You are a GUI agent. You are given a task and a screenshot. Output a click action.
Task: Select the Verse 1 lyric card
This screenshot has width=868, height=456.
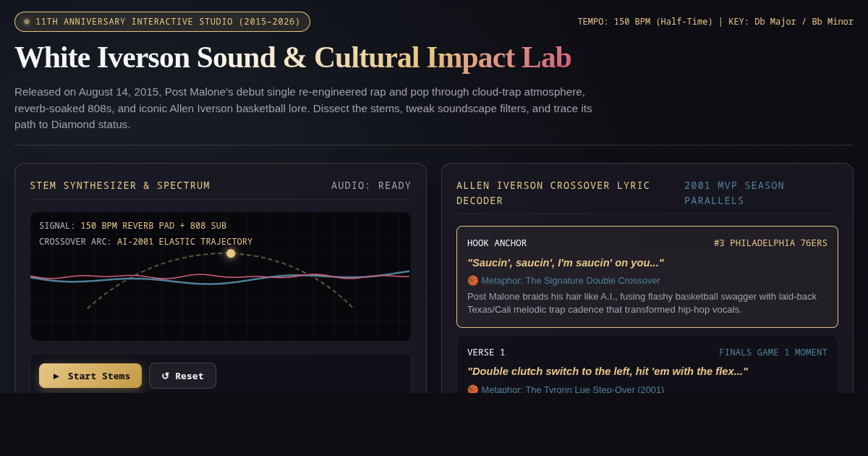pos(647,364)
